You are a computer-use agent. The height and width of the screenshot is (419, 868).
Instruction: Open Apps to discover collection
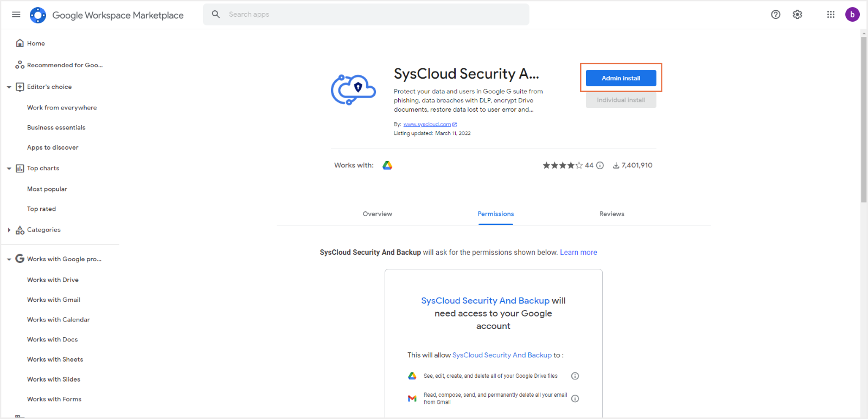(x=53, y=147)
